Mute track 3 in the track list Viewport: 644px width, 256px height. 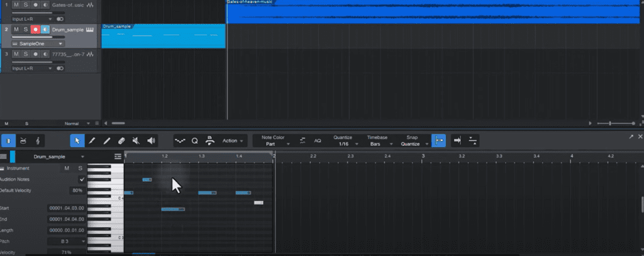tap(16, 54)
